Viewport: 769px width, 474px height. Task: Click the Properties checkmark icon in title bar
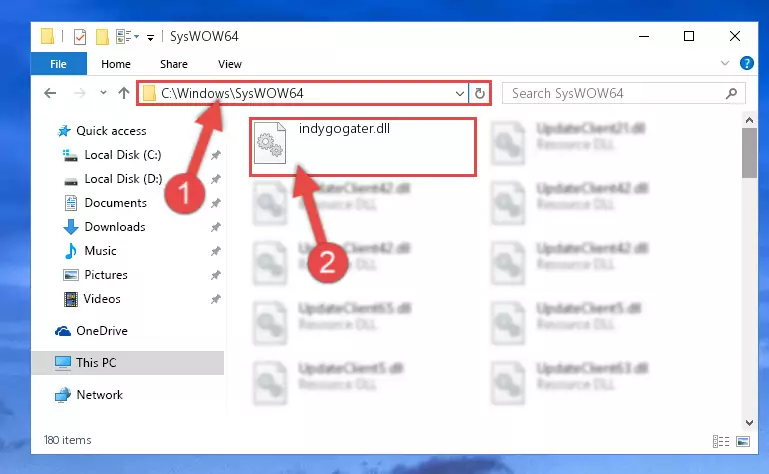pos(79,37)
